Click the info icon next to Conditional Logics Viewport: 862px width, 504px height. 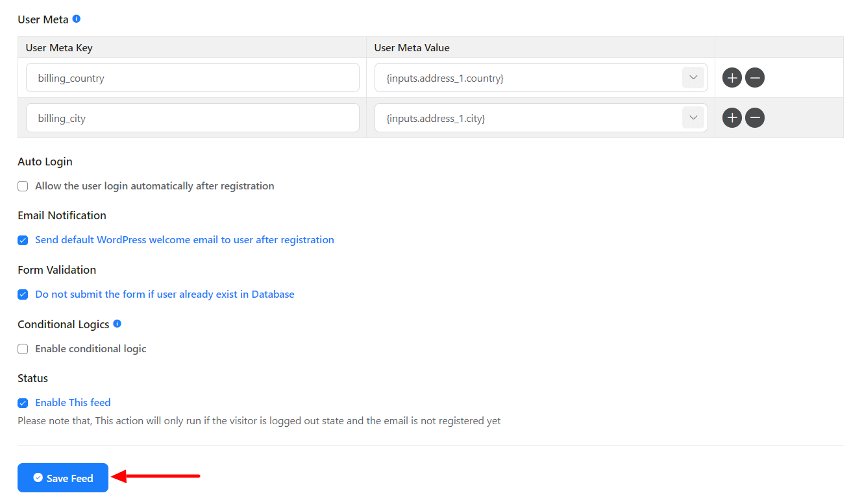pos(117,324)
